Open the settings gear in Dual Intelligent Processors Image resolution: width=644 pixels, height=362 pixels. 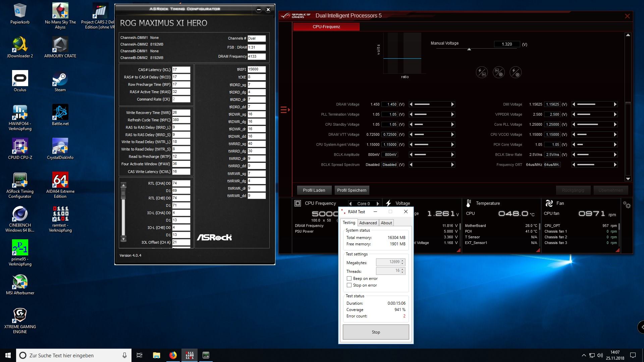coord(627,205)
